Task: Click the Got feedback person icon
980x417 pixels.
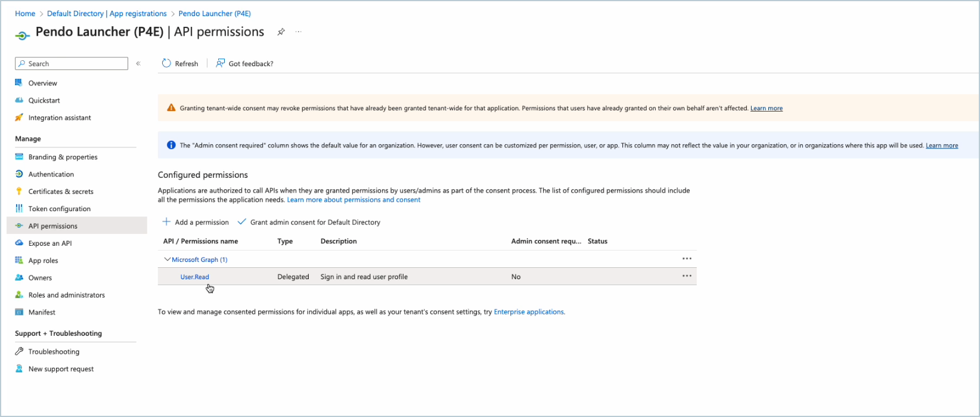Action: 221,63
